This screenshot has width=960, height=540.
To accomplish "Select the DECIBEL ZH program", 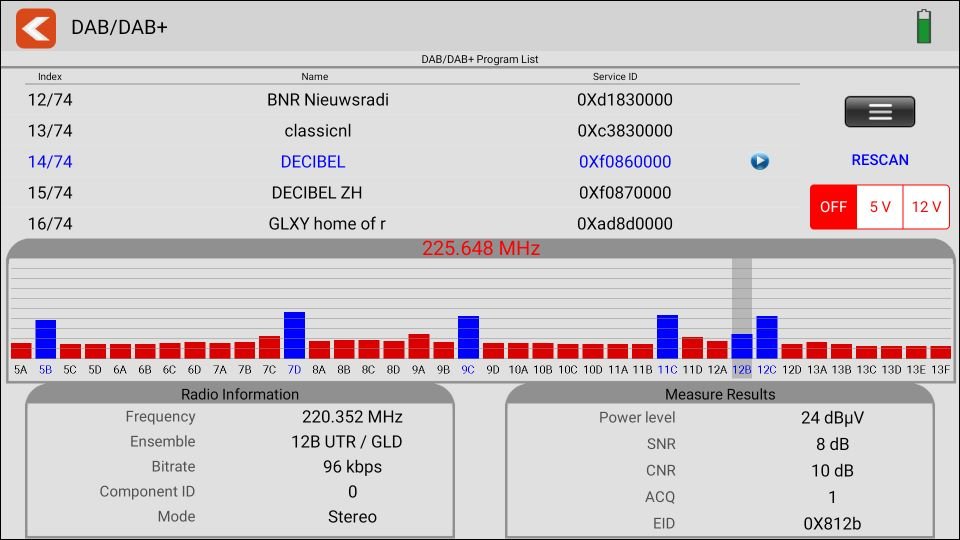I will pos(317,193).
